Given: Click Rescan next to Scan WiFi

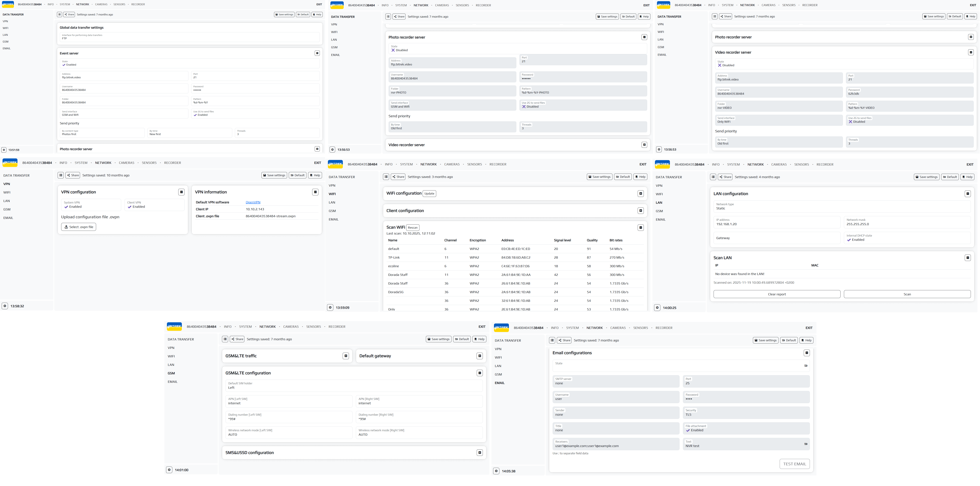Looking at the screenshot, I should pos(412,228).
